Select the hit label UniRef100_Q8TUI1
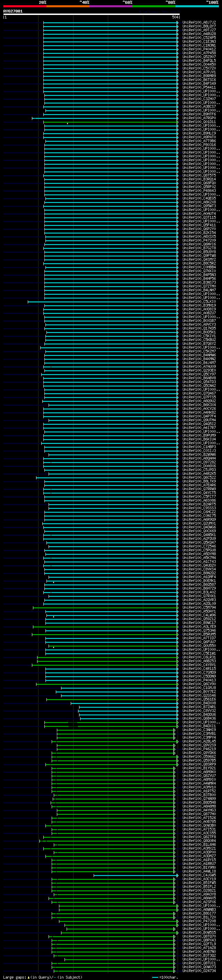The width and height of the screenshot is (222, 980). point(199,963)
